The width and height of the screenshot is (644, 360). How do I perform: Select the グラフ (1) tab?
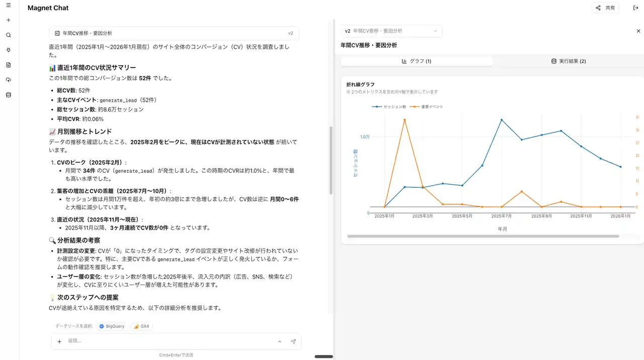point(416,61)
